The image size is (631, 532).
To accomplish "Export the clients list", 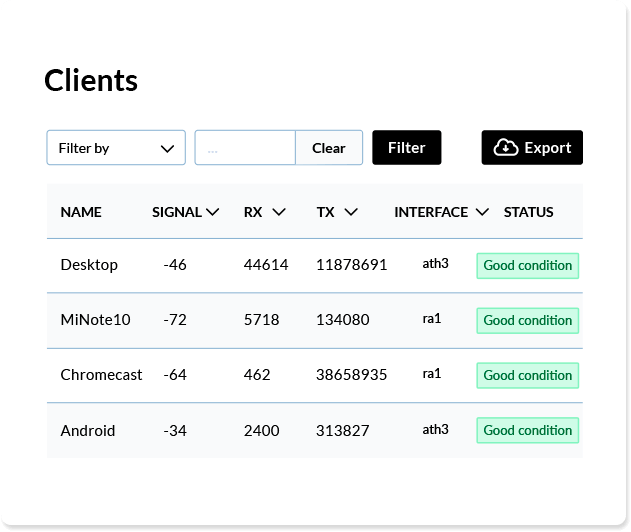I will tap(532, 147).
